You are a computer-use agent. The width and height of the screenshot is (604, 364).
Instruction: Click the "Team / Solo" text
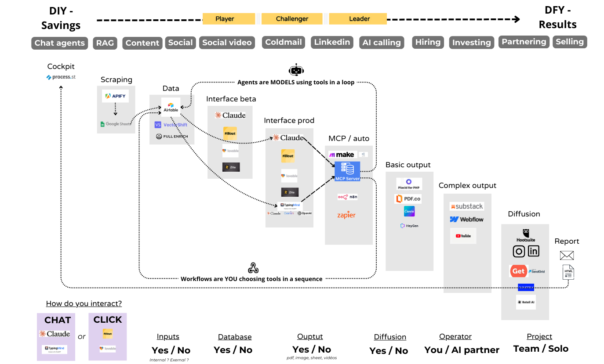(541, 349)
